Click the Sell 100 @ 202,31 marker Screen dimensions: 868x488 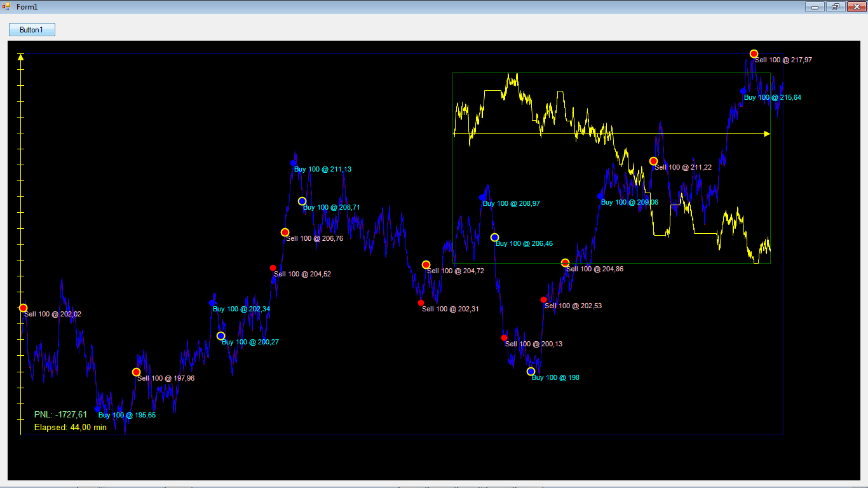coord(421,303)
